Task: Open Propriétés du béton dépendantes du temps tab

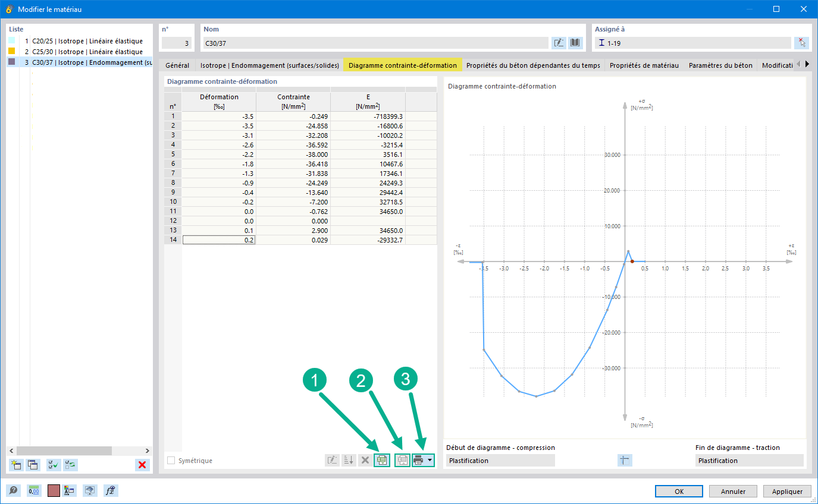Action: click(533, 65)
